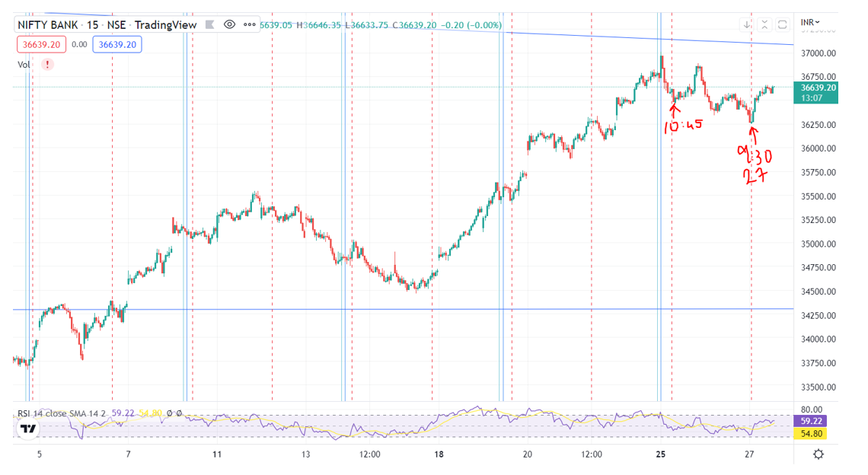
Task: Click the change value −0.20 (−0.00%)
Action: (471, 25)
